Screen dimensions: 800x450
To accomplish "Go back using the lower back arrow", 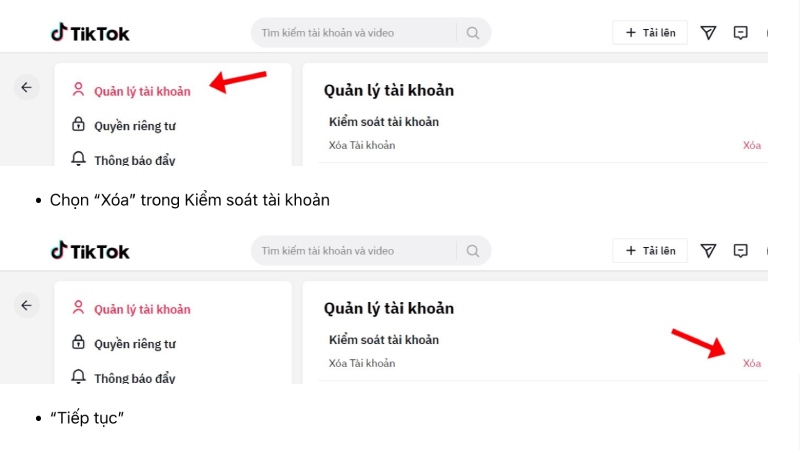I will coord(27,305).
